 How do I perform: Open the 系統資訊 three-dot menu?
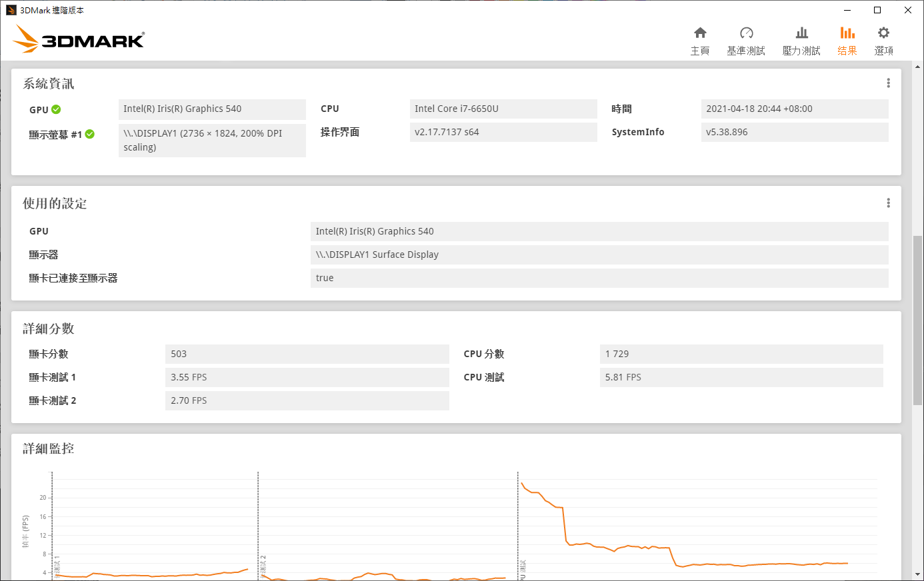888,83
